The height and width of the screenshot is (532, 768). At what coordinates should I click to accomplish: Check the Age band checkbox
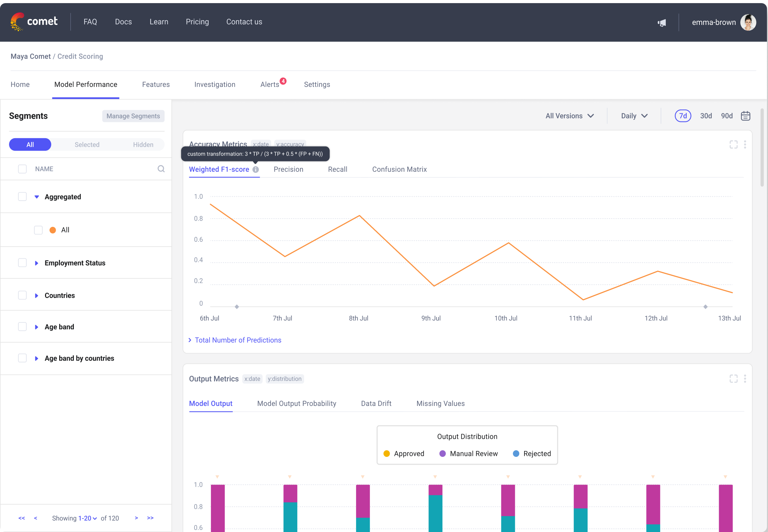(22, 327)
